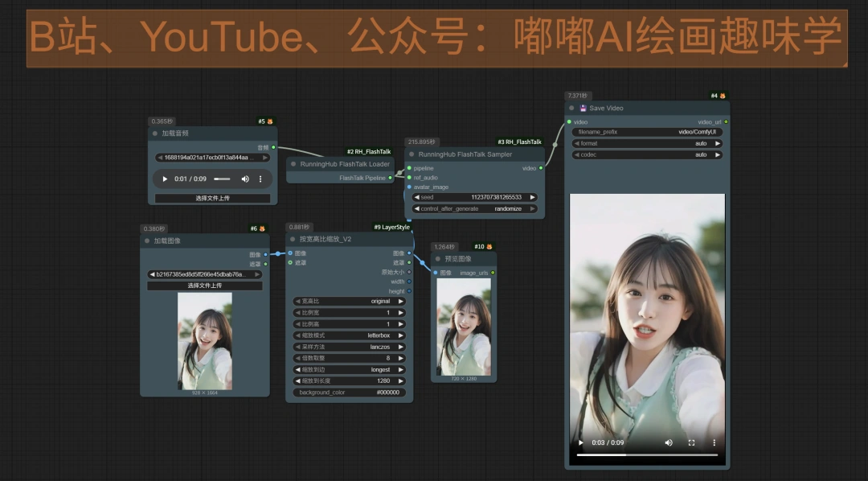Collapse the RunningHub FlashTalk Sampler node title dot

tap(411, 154)
